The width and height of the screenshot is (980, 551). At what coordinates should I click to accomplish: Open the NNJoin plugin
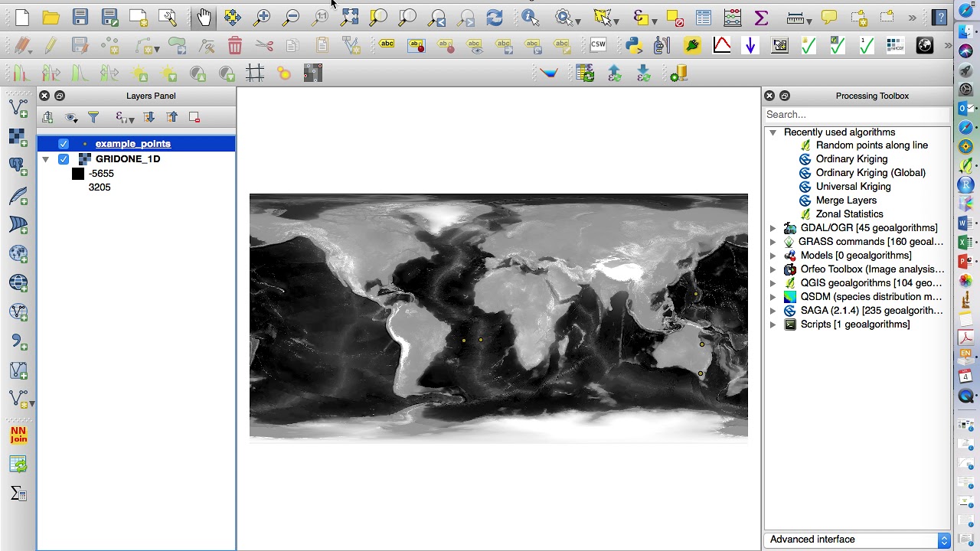click(x=18, y=435)
